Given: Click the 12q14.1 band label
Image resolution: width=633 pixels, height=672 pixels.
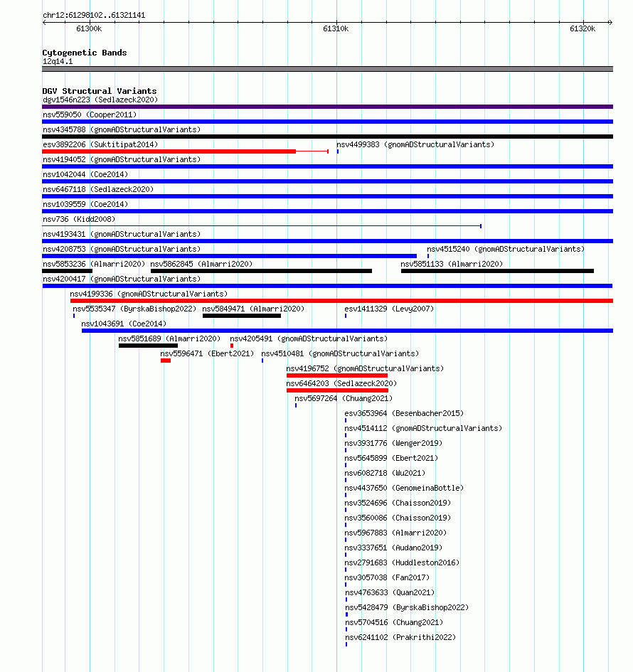Looking at the screenshot, I should (58, 62).
